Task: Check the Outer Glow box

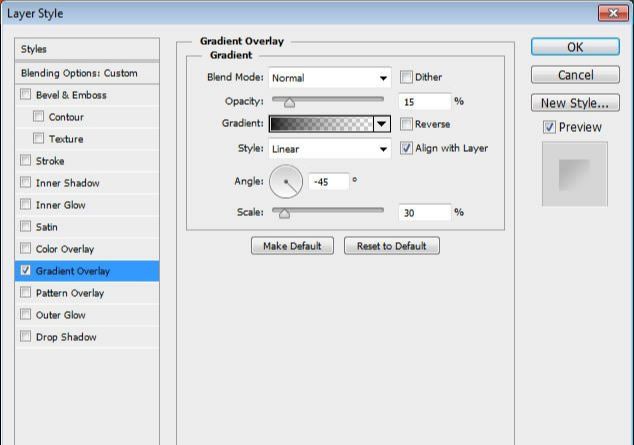Action: coord(25,314)
